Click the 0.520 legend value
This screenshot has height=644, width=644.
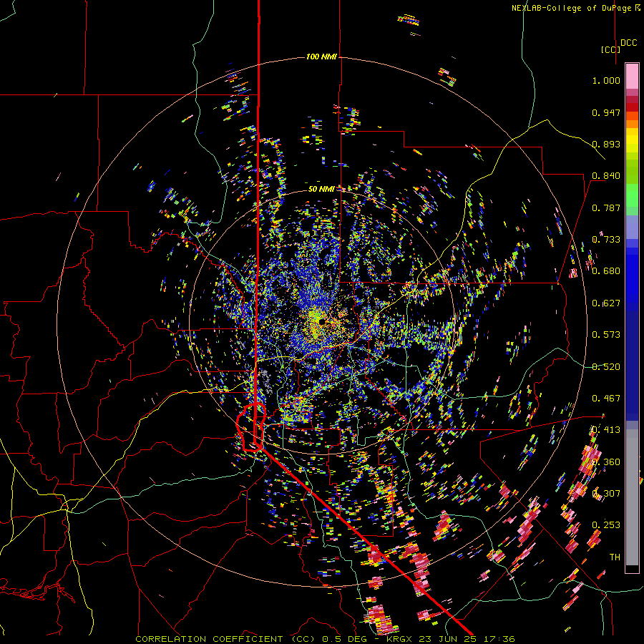click(606, 367)
